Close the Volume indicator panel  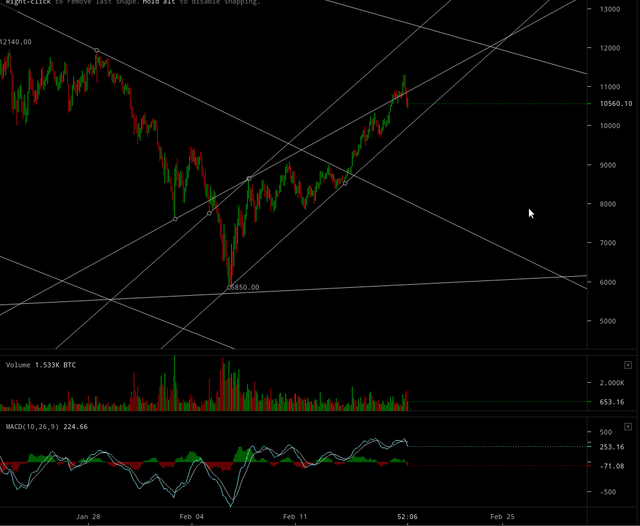[628, 365]
